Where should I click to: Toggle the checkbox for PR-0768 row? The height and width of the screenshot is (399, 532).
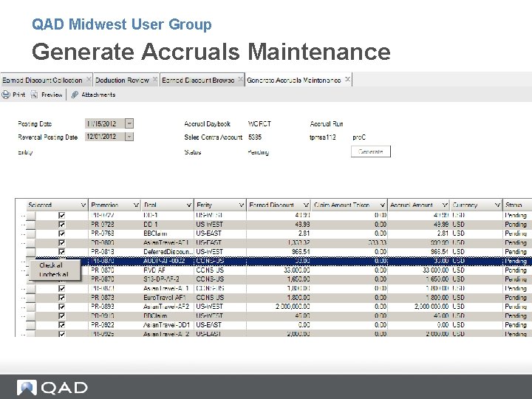point(62,233)
